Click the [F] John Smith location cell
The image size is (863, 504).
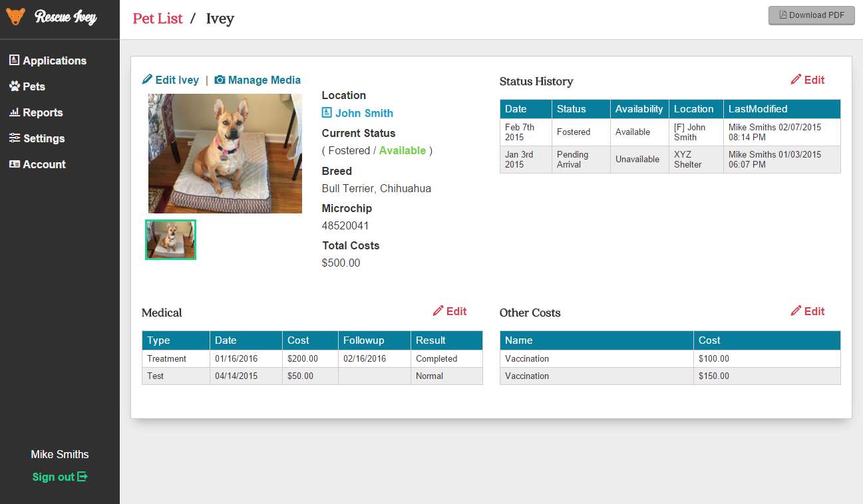click(696, 132)
